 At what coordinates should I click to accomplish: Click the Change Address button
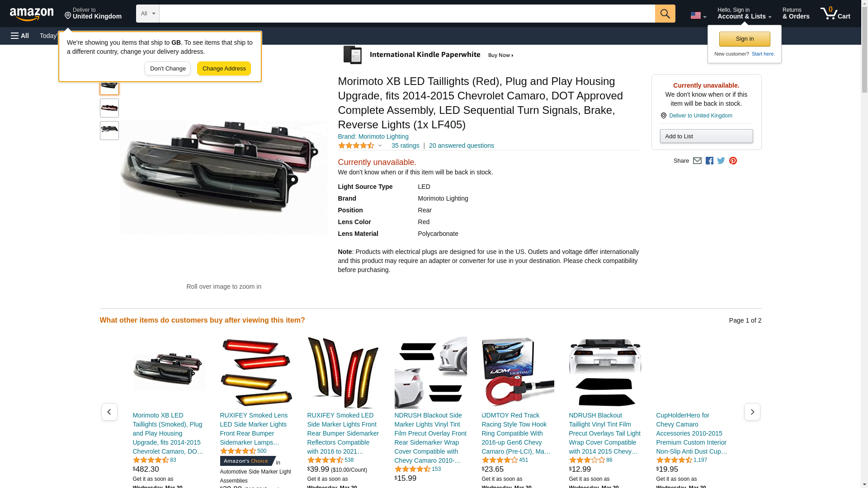coord(224,69)
